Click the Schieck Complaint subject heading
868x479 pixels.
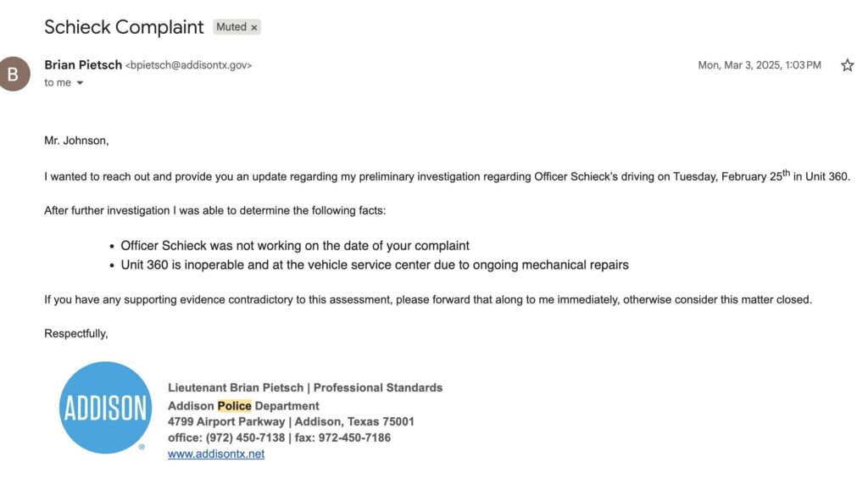[124, 27]
